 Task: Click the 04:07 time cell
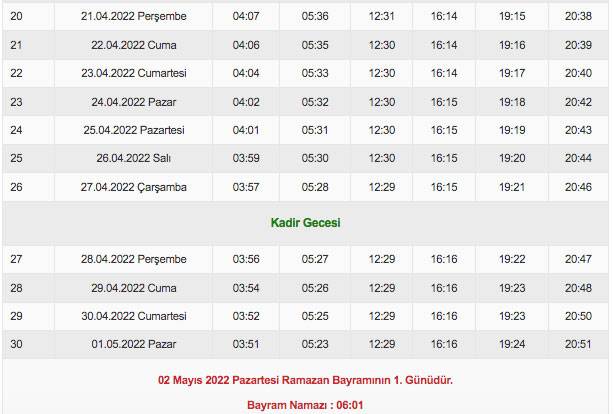246,16
